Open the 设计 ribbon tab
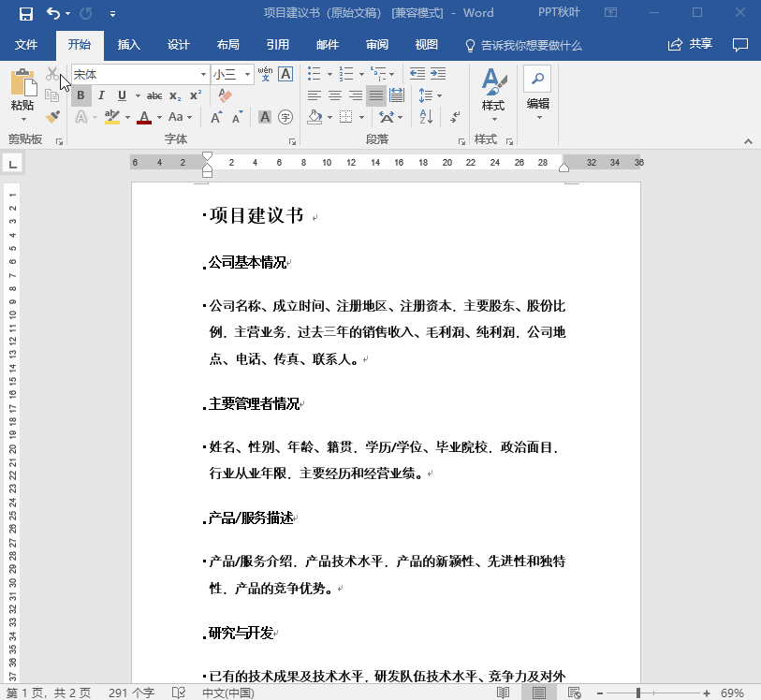The height and width of the screenshot is (700, 761). click(x=178, y=44)
